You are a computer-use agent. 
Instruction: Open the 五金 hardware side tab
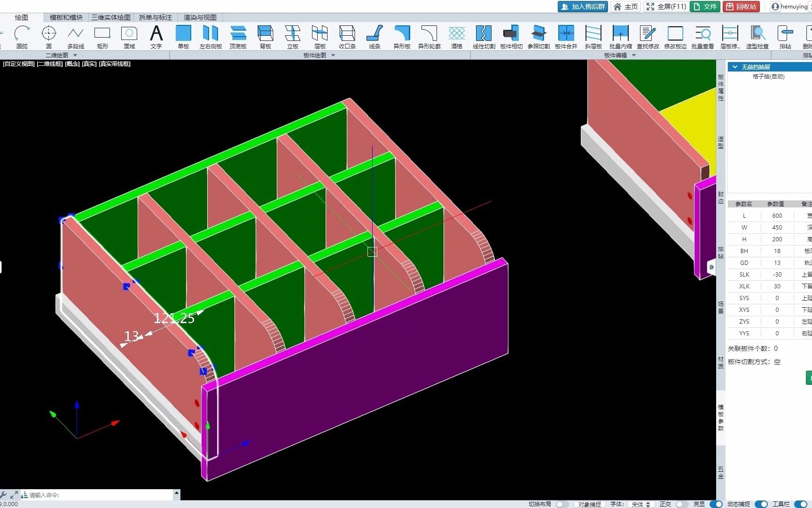[x=721, y=473]
